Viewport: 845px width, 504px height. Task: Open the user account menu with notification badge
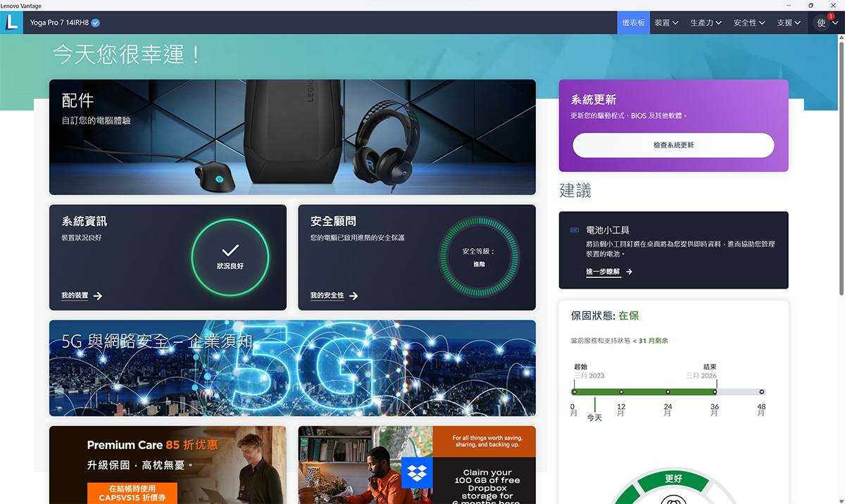coord(827,23)
